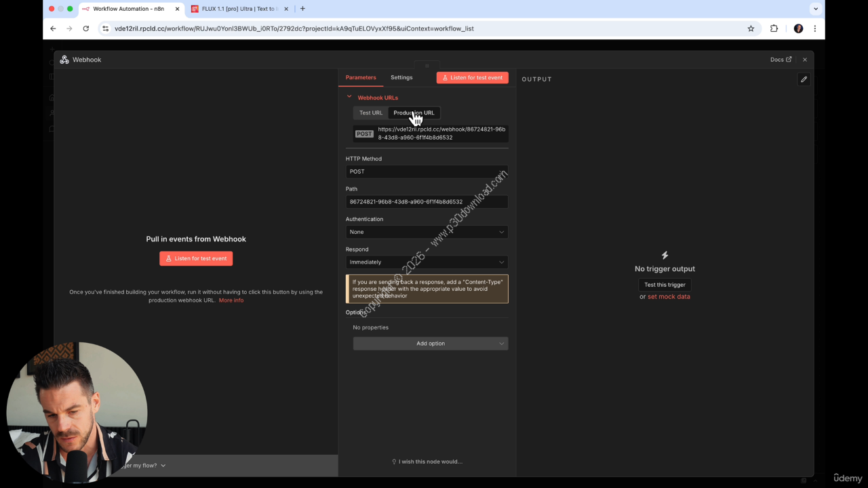Click Listen for test event in left panel
868x488 pixels.
coord(196,258)
